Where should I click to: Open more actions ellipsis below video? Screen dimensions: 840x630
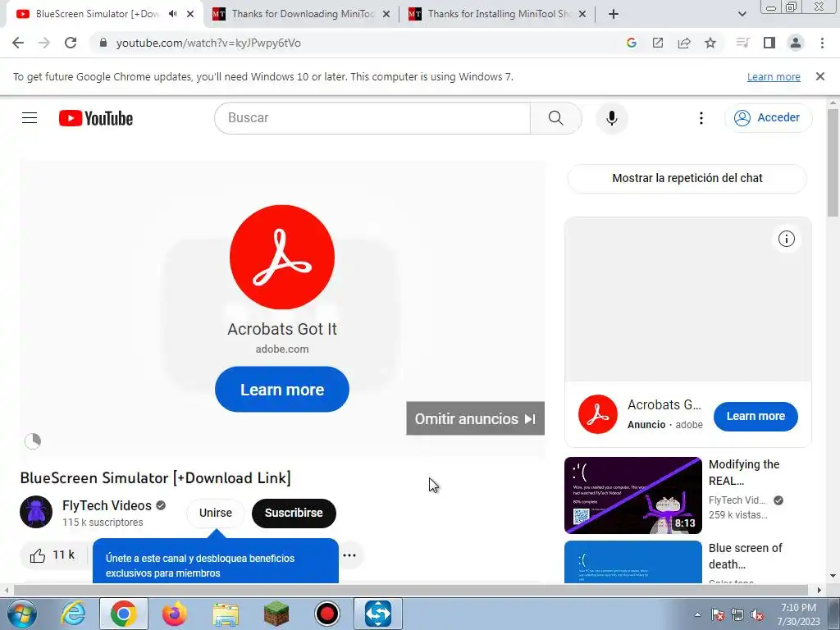click(349, 555)
